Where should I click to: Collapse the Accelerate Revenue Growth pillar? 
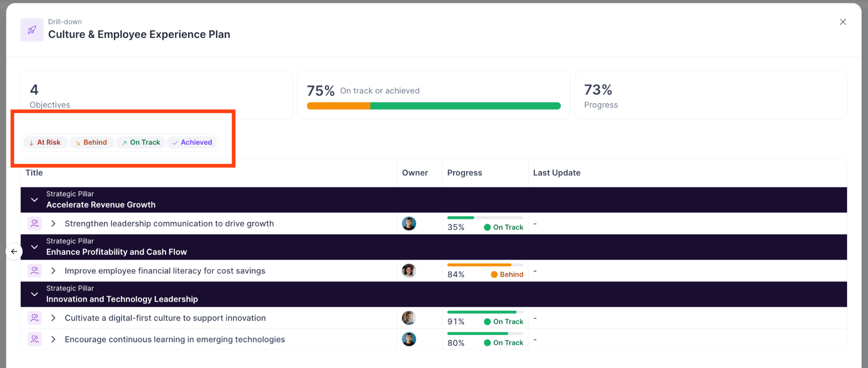(x=35, y=200)
